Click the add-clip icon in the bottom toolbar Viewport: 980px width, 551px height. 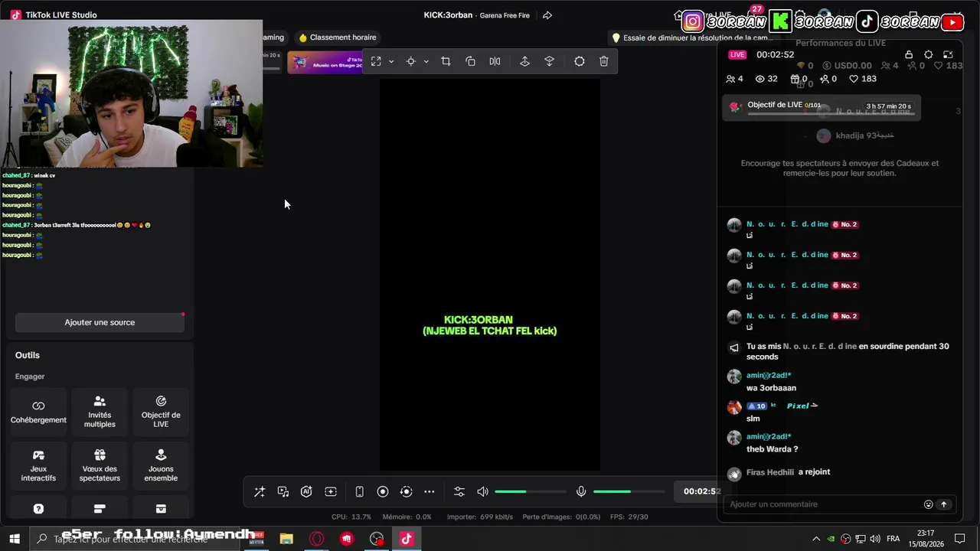click(x=331, y=491)
